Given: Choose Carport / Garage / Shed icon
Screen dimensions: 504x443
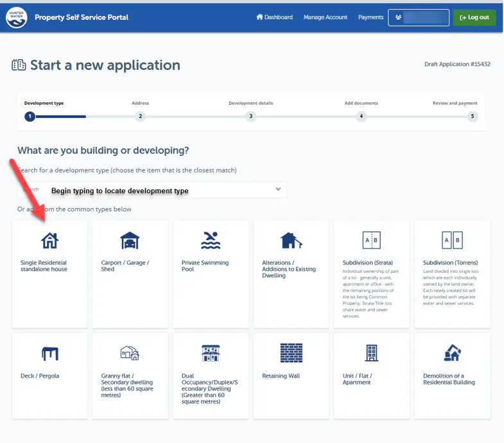Looking at the screenshot, I should tap(130, 241).
